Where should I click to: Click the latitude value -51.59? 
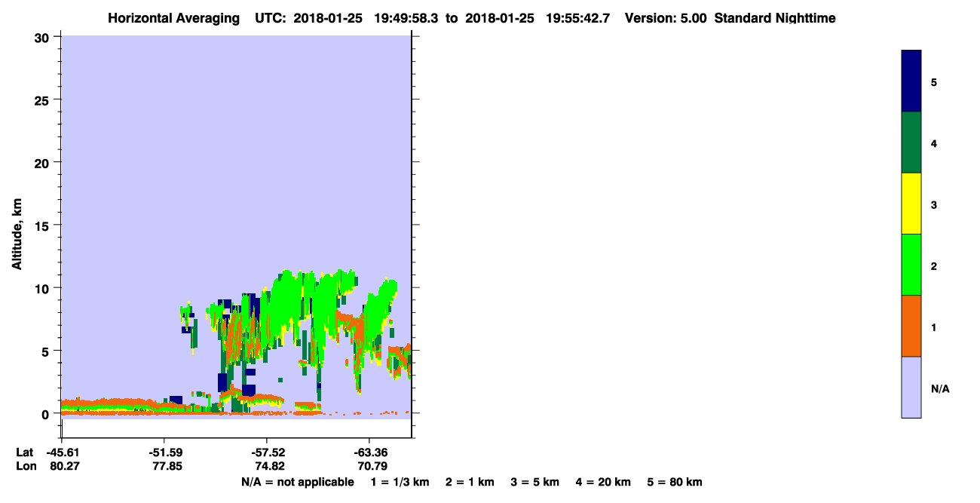click(164, 452)
